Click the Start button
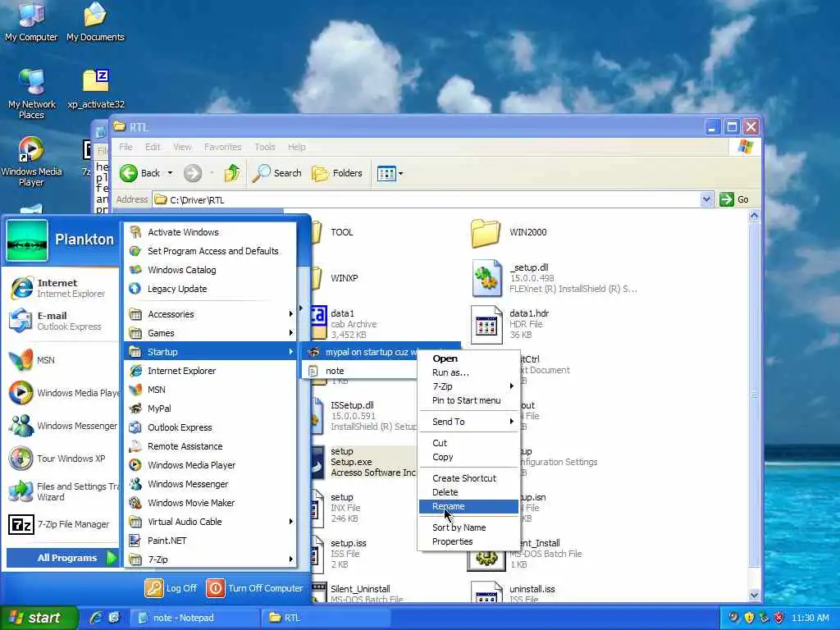This screenshot has height=630, width=840. 39,618
